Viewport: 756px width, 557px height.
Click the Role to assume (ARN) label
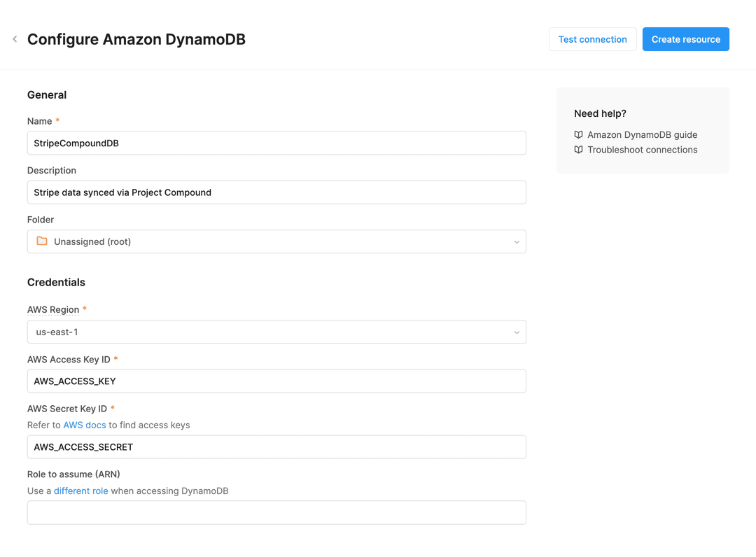[73, 474]
